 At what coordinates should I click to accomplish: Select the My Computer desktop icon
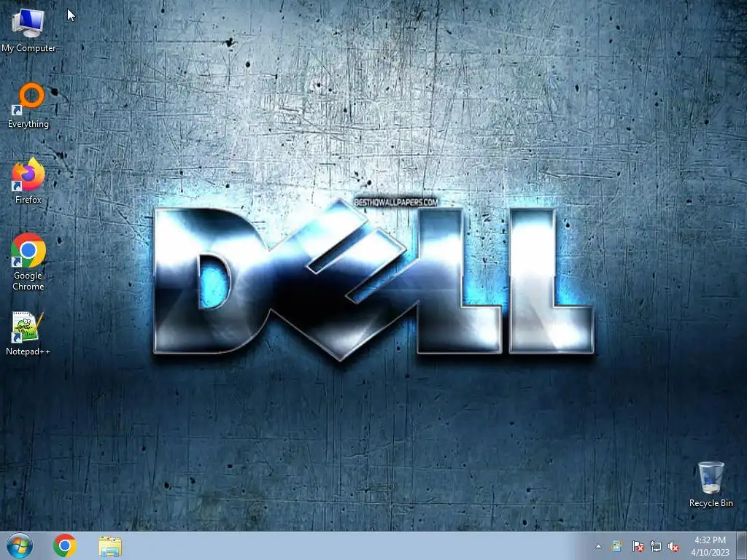28,30
